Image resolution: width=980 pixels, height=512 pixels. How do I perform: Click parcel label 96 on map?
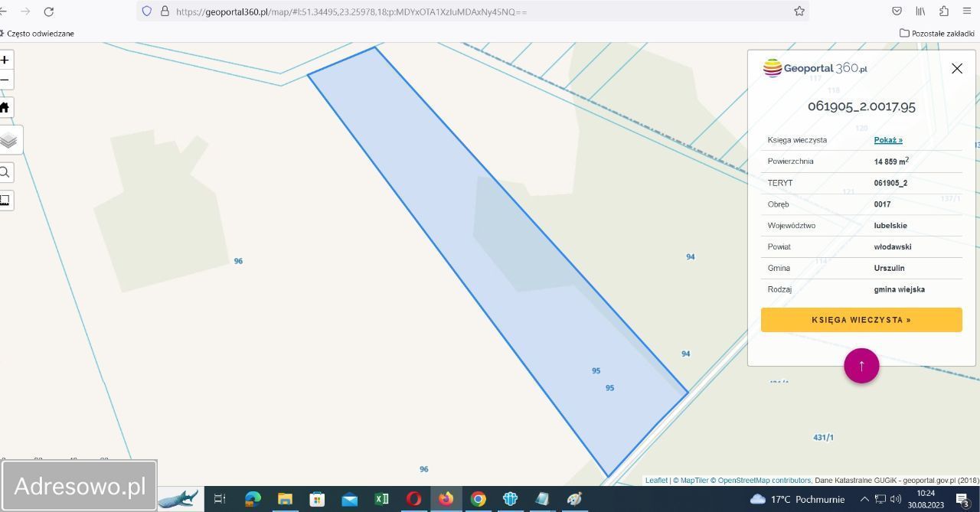(238, 261)
